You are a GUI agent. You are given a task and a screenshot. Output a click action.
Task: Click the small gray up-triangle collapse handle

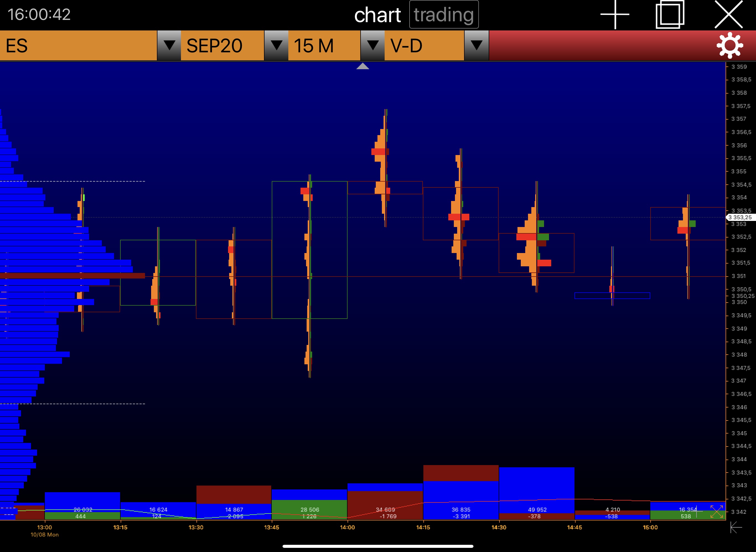[x=363, y=66]
